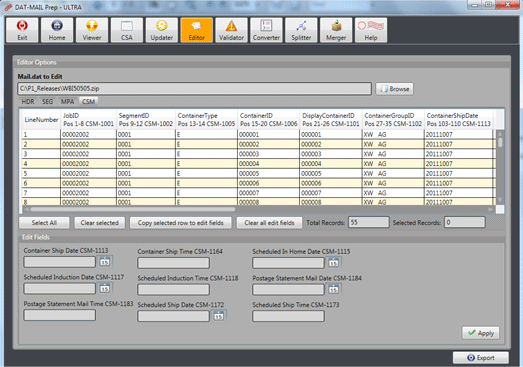The height and width of the screenshot is (367, 523).
Task: Click horizontal scrollbar right arrow of table
Action: coord(491,209)
